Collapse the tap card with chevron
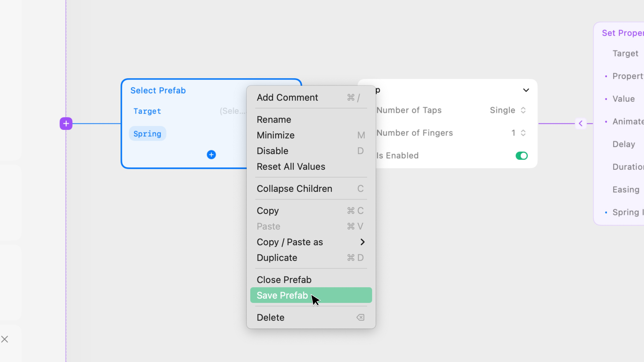The width and height of the screenshot is (644, 362). coord(526,90)
